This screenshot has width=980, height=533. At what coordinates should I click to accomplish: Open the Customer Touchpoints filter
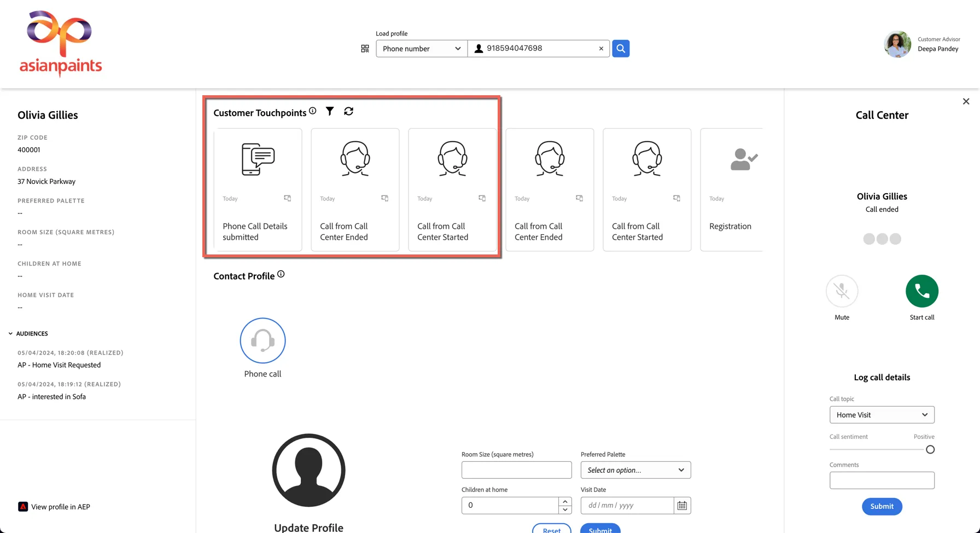tap(330, 111)
